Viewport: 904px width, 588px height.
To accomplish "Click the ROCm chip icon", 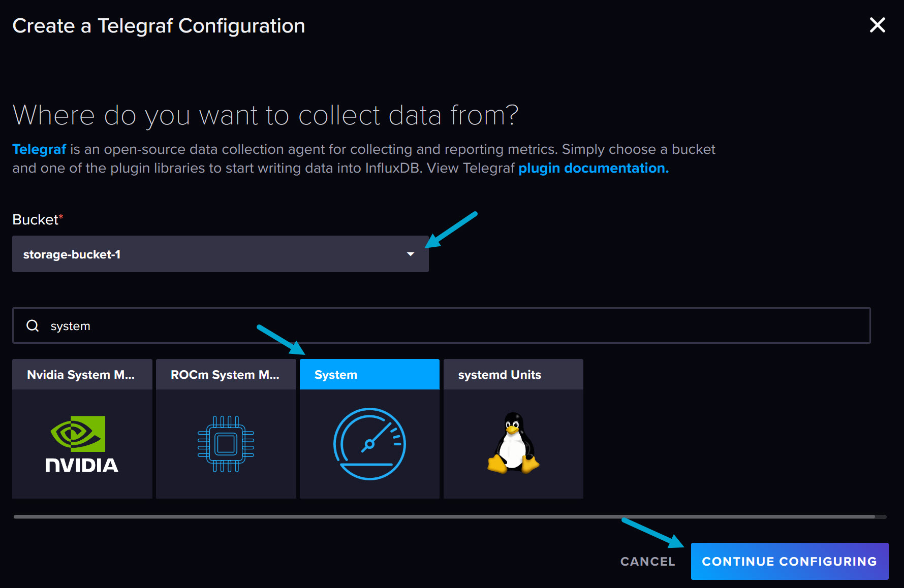I will 226,443.
